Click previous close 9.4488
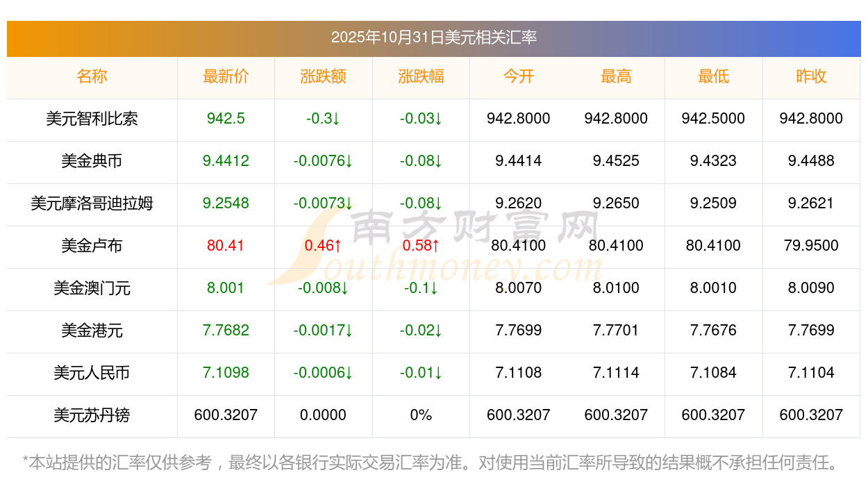Image resolution: width=868 pixels, height=484 pixels. [x=811, y=161]
